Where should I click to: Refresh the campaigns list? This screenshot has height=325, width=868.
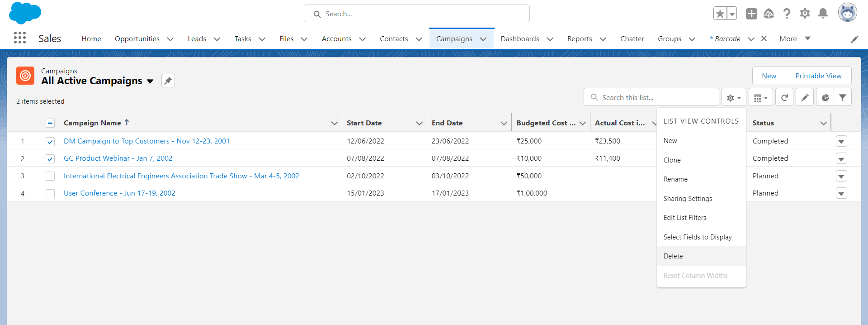(784, 98)
